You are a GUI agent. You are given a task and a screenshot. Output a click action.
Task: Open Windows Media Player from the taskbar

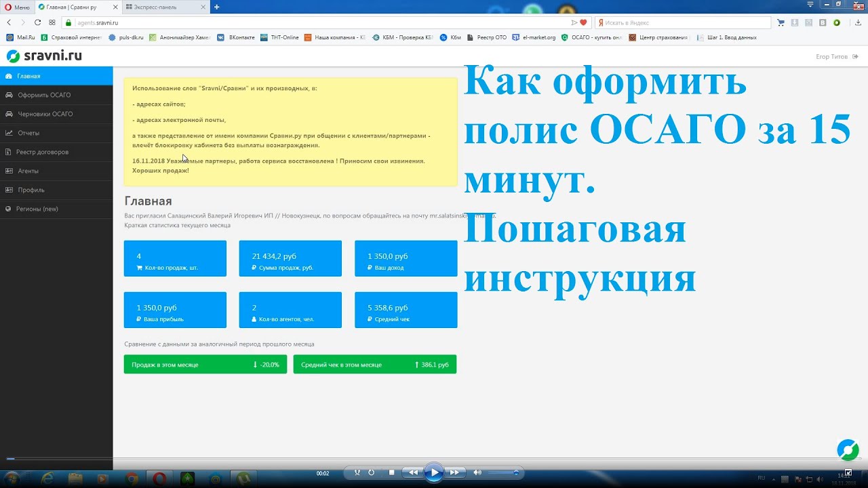coord(103,479)
